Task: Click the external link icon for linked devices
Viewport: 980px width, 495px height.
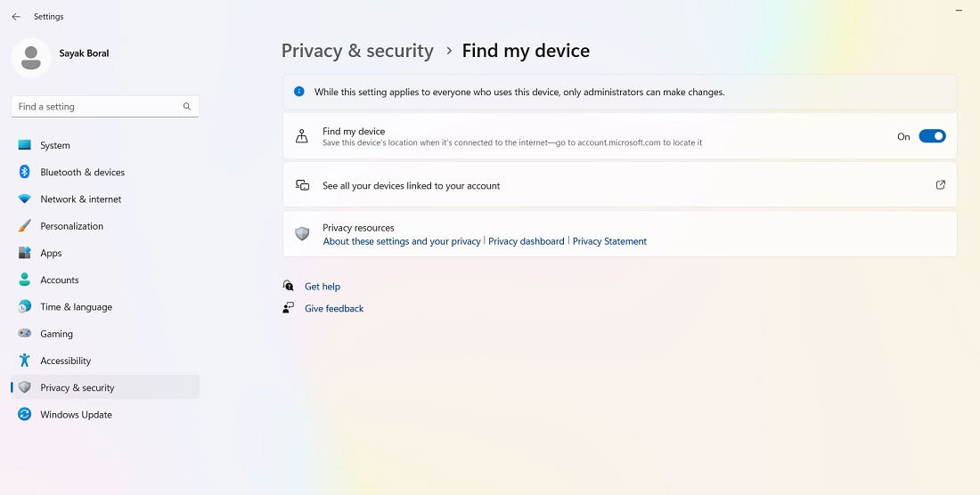Action: (940, 185)
